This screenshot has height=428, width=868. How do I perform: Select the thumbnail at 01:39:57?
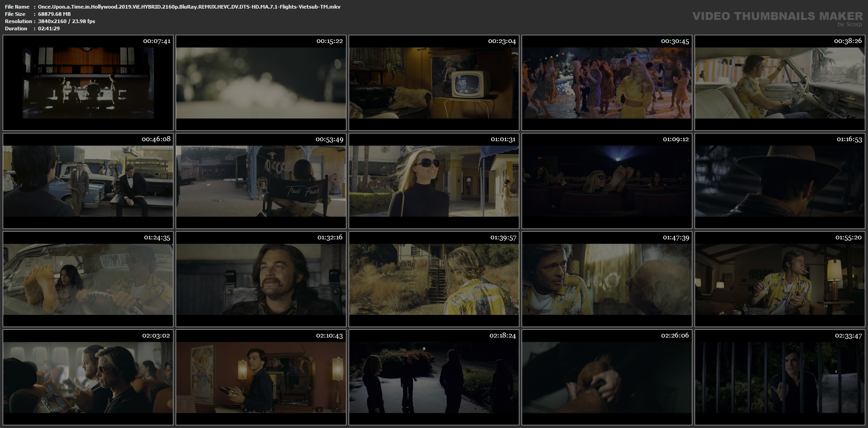(x=434, y=279)
